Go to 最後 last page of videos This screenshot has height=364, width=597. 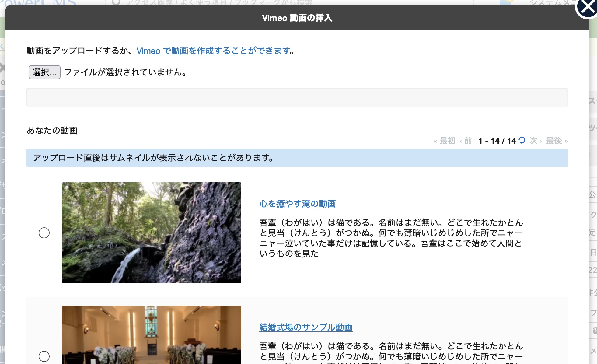point(557,141)
